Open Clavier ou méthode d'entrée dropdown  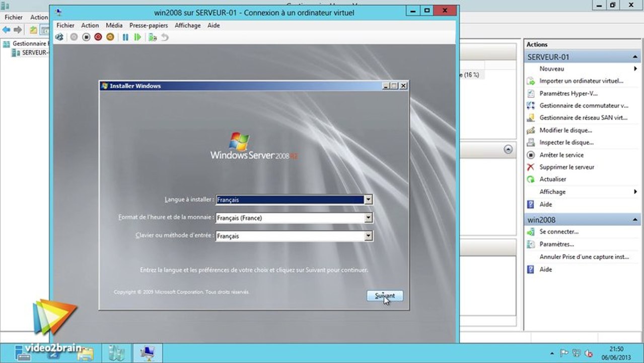(369, 236)
